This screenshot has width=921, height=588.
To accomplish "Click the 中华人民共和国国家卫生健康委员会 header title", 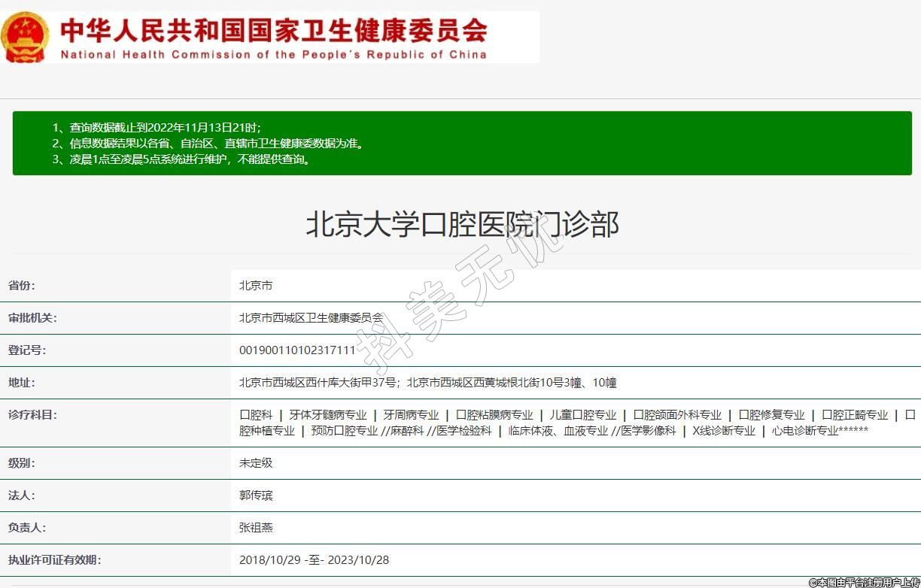I will pyautogui.click(x=273, y=30).
